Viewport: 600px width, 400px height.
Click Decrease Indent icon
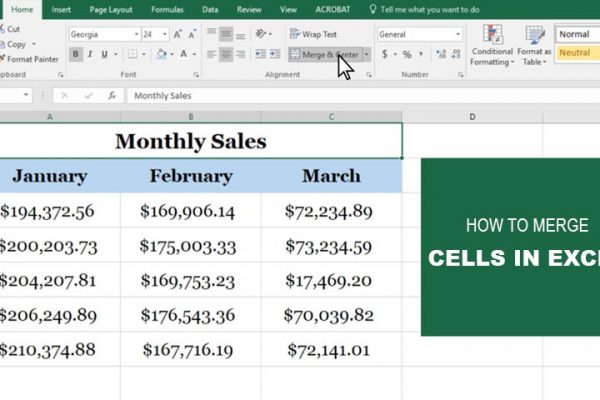tap(260, 54)
